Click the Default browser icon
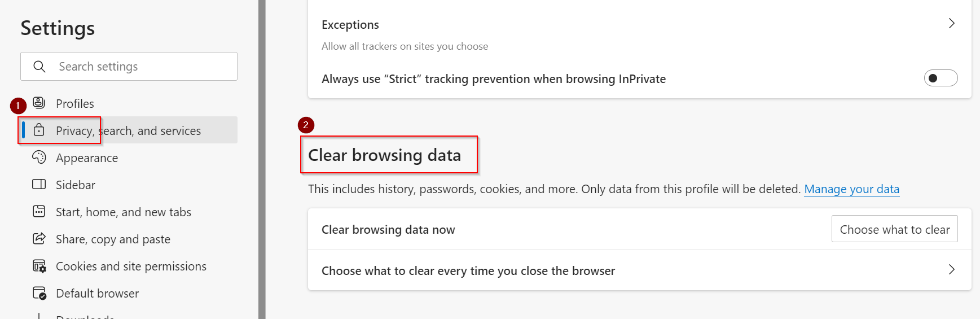980x319 pixels. [x=39, y=293]
